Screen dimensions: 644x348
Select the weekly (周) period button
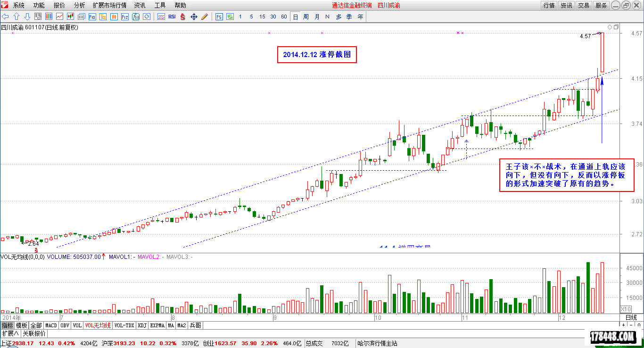306,17
